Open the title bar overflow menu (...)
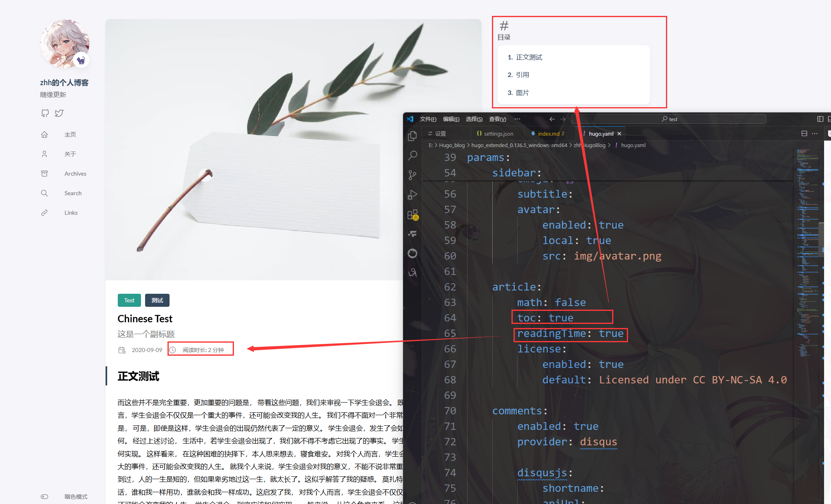Screen dimensions: 831x504 tap(517, 119)
